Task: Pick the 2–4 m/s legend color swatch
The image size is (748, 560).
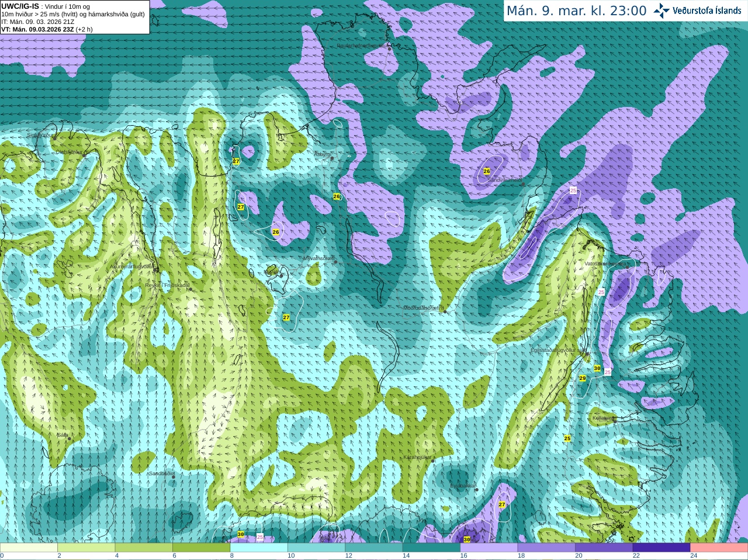Action: point(86,548)
